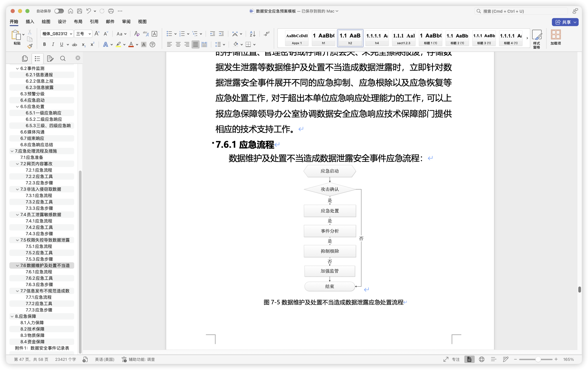588x370 pixels.
Task: Open the search pane magnifier in sidebar
Action: pos(63,58)
